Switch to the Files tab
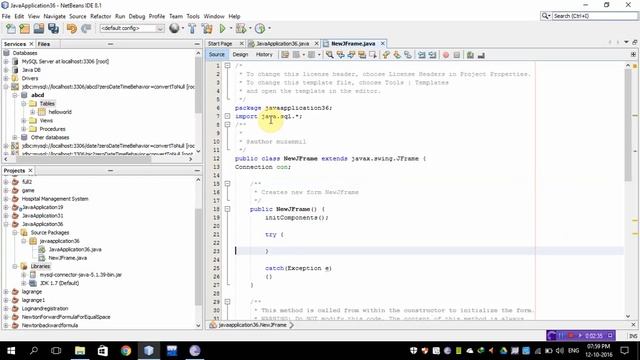 (x=44, y=44)
